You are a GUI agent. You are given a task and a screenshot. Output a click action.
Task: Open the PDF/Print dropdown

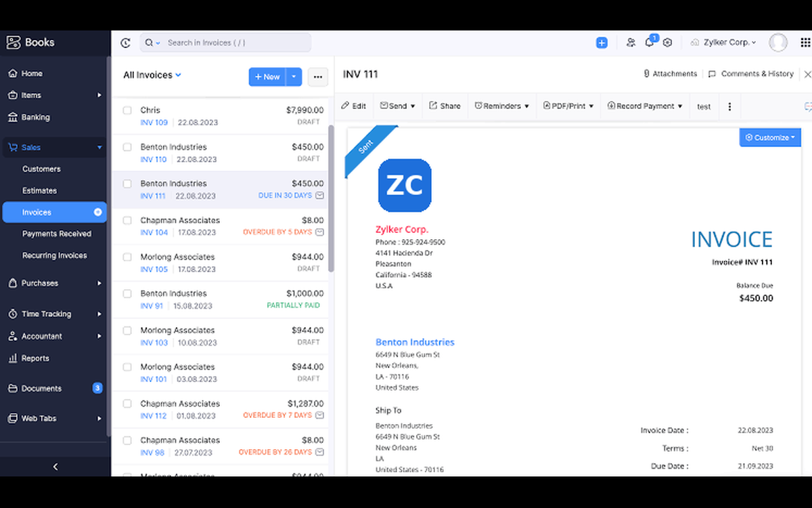coord(568,106)
